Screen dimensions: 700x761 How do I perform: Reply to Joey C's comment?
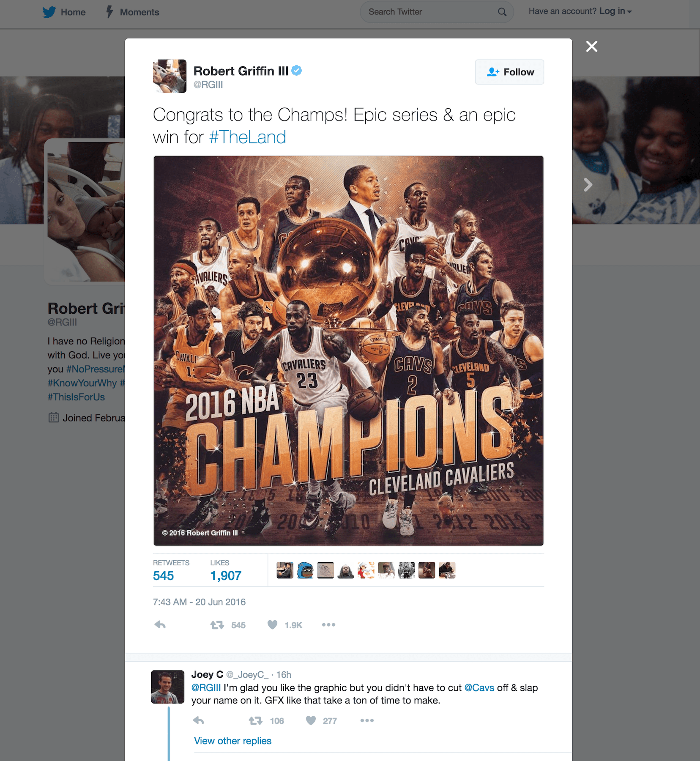[199, 720]
